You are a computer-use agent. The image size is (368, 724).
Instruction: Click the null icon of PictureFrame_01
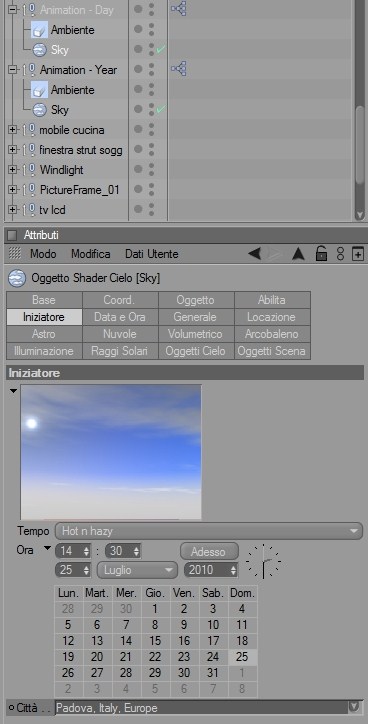[x=29, y=190]
